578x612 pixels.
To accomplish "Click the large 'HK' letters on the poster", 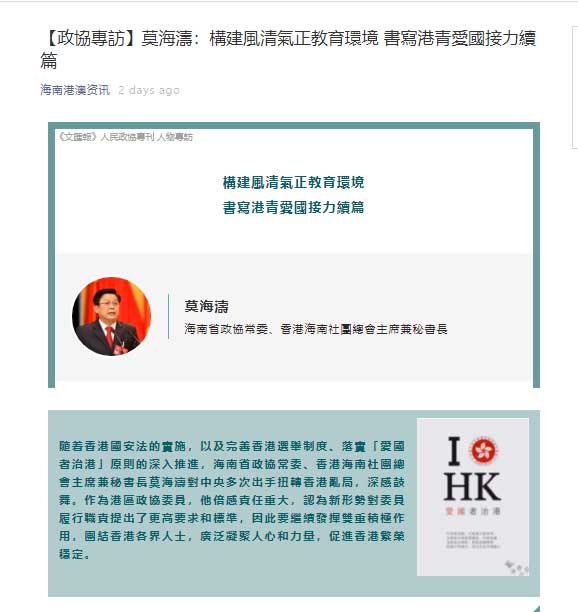I will point(473,487).
